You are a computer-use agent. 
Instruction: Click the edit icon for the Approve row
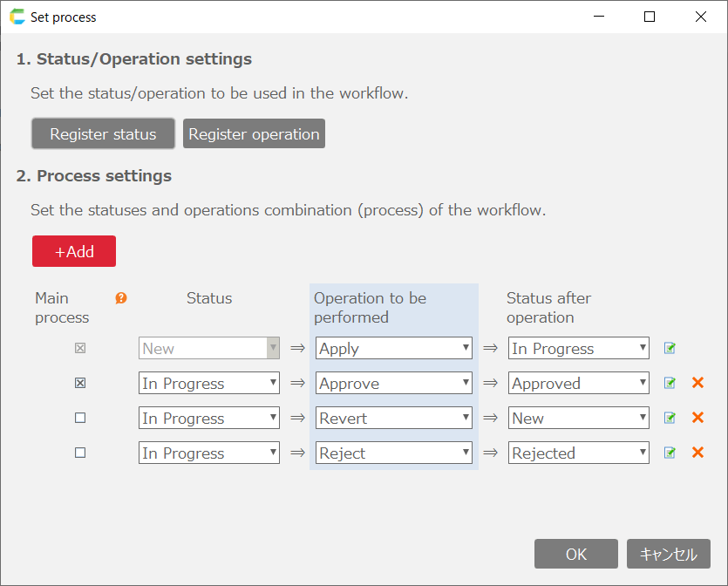coord(670,384)
